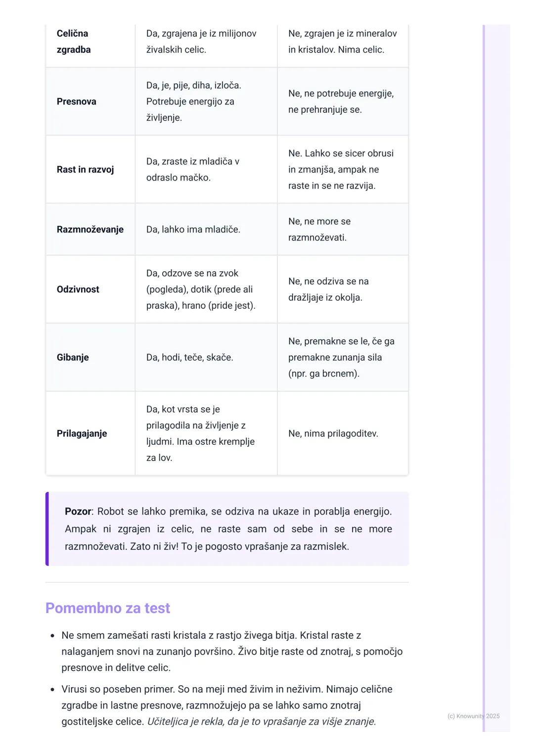This screenshot has width=534, height=756.
Task: Select the "Razmnoževanje" row header
Action: (90, 230)
